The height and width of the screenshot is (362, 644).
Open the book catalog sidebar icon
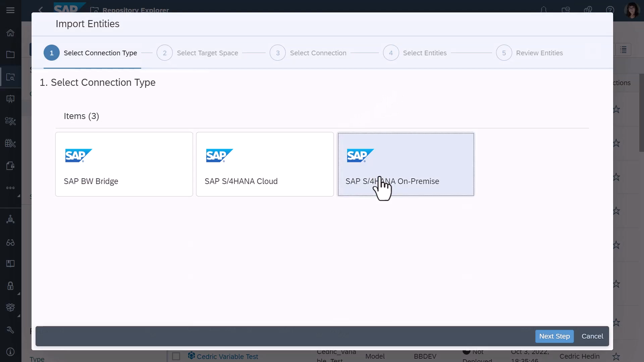coord(10,264)
